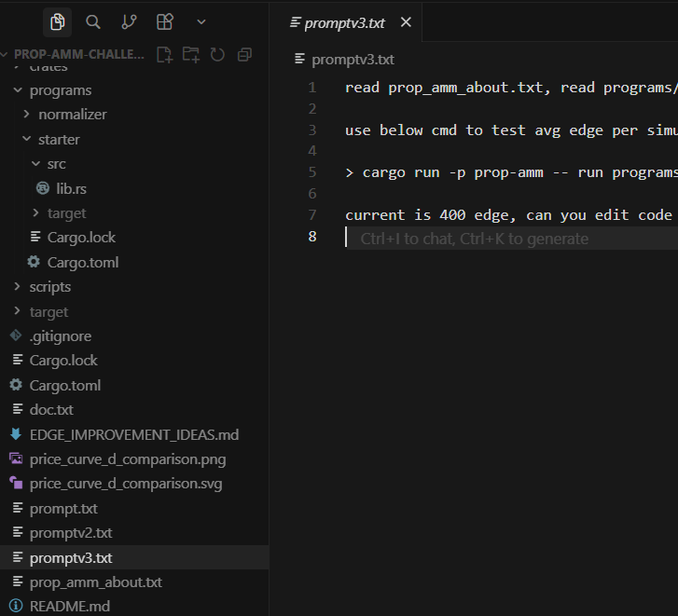Open price_curve_d_comparison.svg file

[x=125, y=484]
